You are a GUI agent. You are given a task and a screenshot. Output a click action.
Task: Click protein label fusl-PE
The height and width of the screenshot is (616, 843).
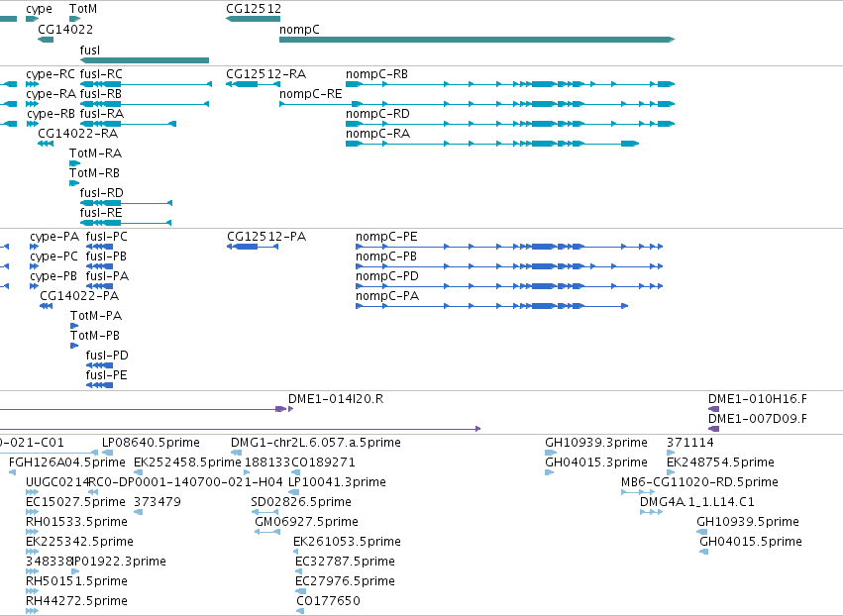tap(106, 375)
